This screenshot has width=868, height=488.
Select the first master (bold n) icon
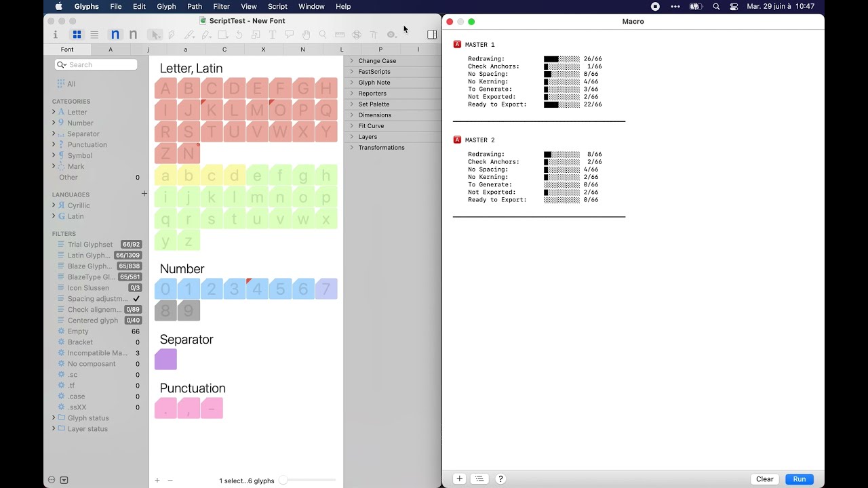click(x=115, y=35)
